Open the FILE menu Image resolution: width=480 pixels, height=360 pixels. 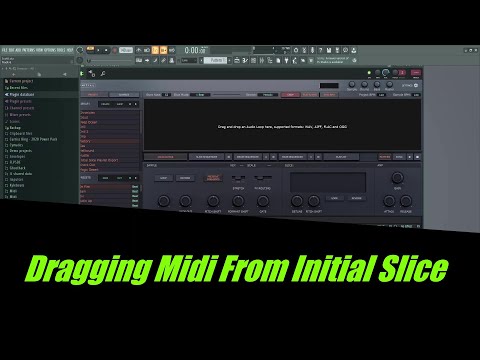point(4,50)
